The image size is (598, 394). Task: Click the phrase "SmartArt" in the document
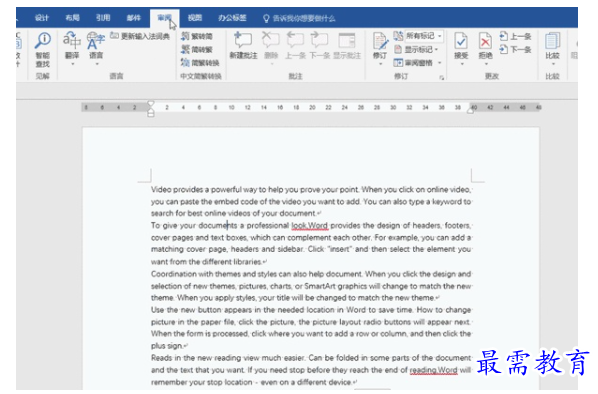click(320, 286)
